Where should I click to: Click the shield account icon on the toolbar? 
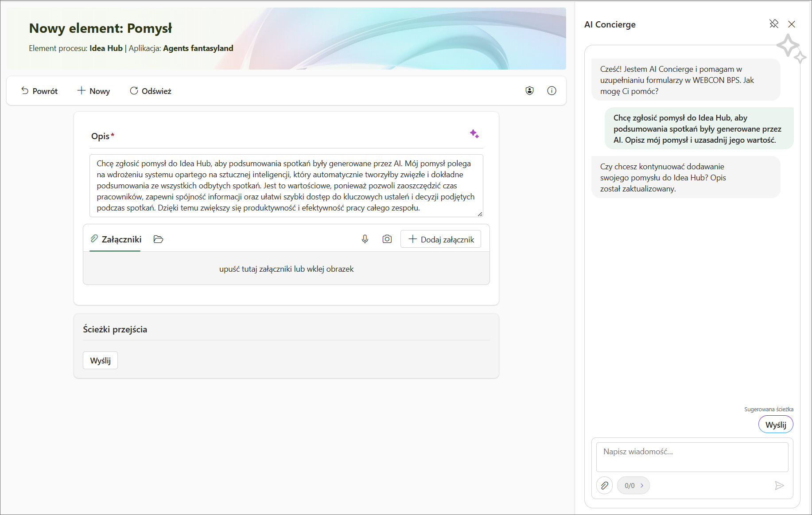click(530, 90)
